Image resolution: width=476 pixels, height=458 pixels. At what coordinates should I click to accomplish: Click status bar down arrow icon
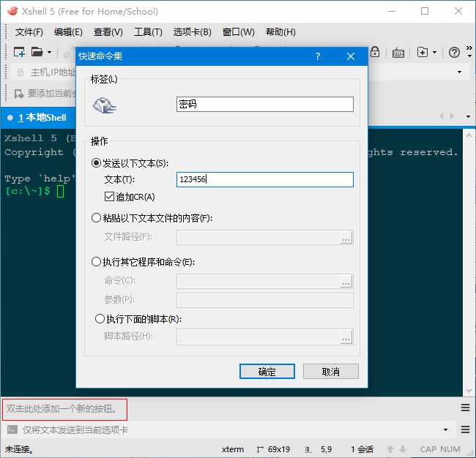pos(403,449)
